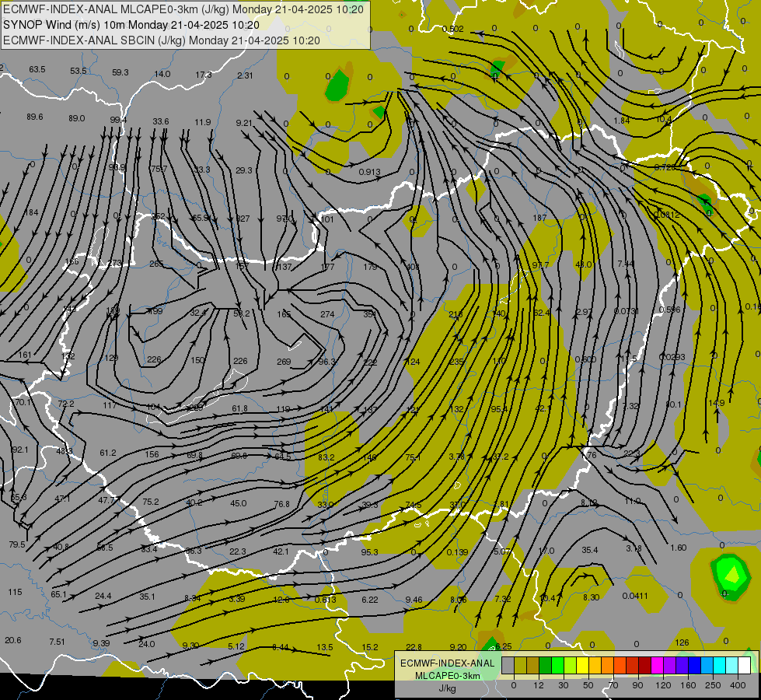
Task: Click the map value 274
Action: (x=327, y=315)
